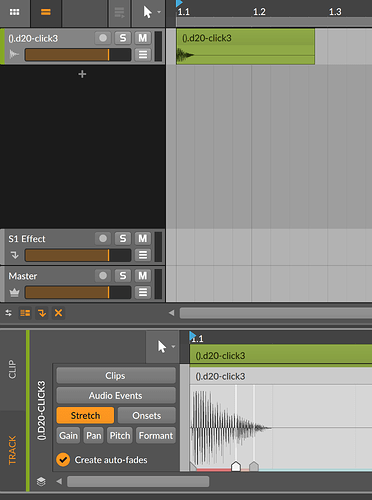Click the Clips button in editor panel
The image size is (372, 500).
point(116,376)
